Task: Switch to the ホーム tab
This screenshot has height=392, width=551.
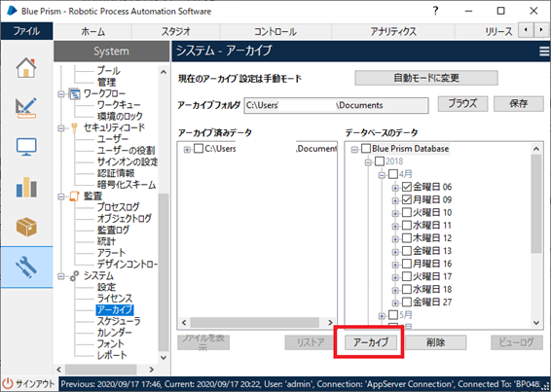Action: pos(93,32)
